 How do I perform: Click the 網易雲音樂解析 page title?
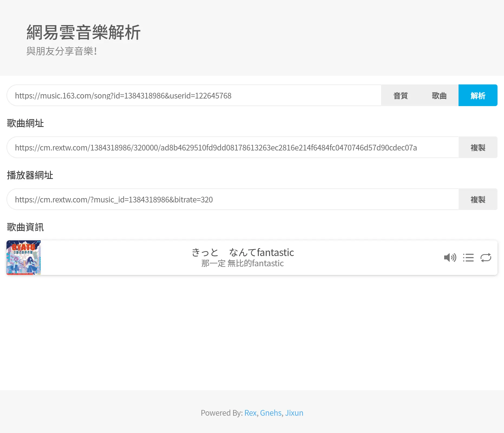tap(83, 32)
